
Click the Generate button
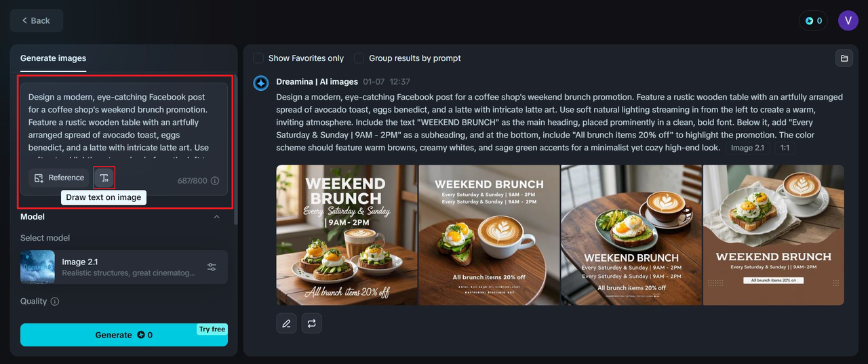coord(124,335)
